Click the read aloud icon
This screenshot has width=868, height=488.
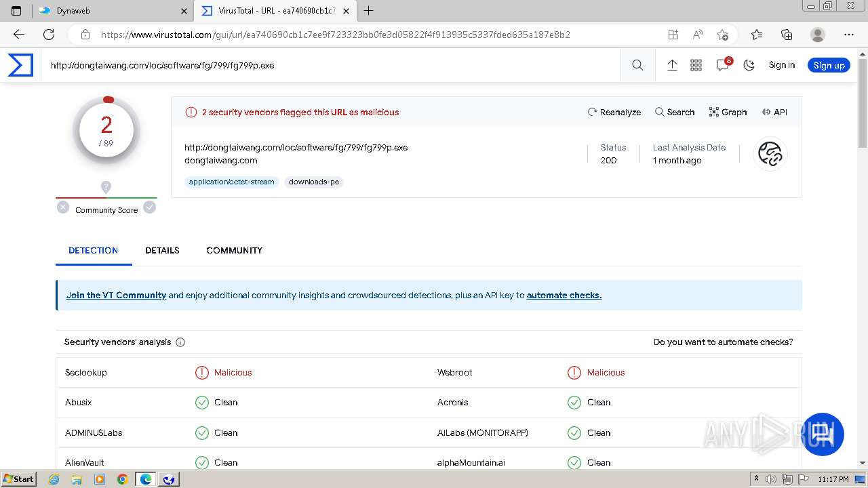pyautogui.click(x=697, y=35)
